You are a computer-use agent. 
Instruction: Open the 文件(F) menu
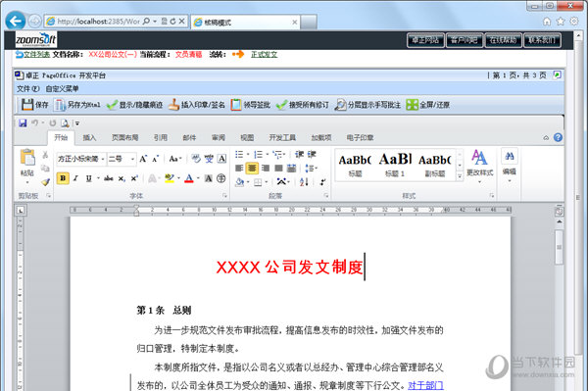[27, 89]
